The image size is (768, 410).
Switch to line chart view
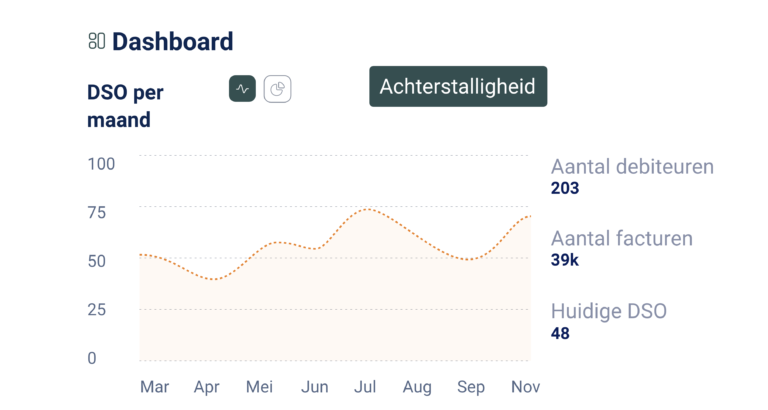click(242, 89)
